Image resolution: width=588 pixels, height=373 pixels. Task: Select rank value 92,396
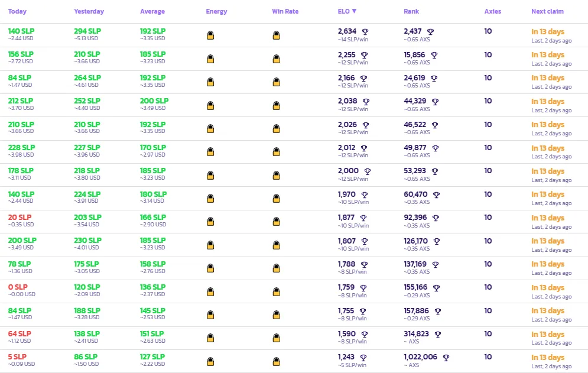[415, 218]
